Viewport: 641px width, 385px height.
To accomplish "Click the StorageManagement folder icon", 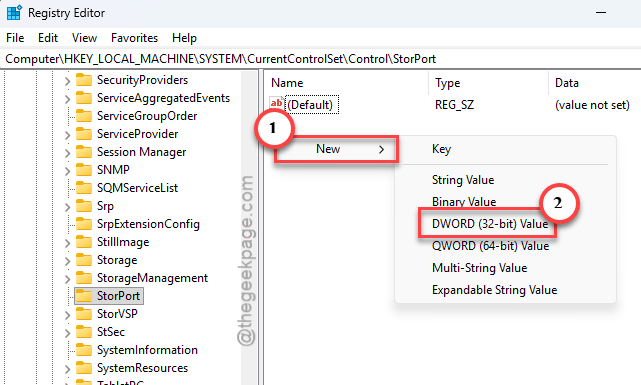I will (84, 278).
